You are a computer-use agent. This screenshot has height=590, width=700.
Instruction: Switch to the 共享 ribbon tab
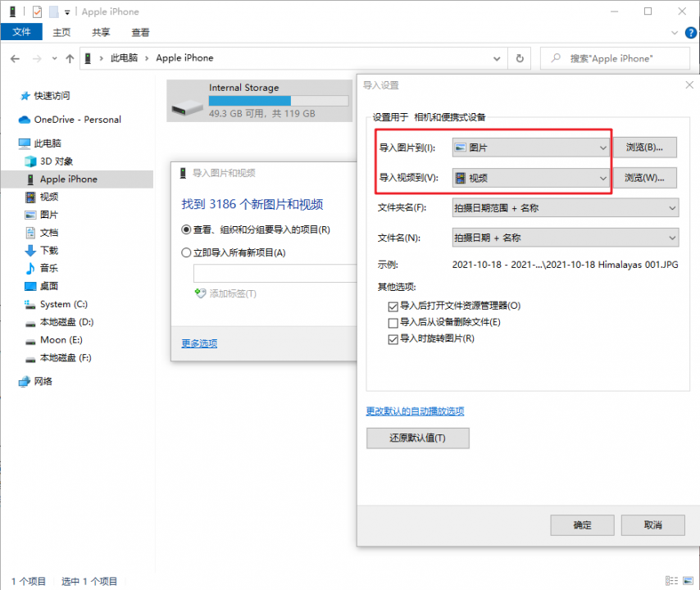click(101, 32)
